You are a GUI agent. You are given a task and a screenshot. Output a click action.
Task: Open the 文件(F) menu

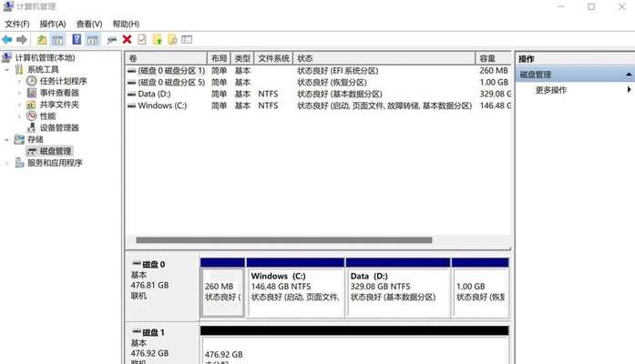click(x=17, y=24)
